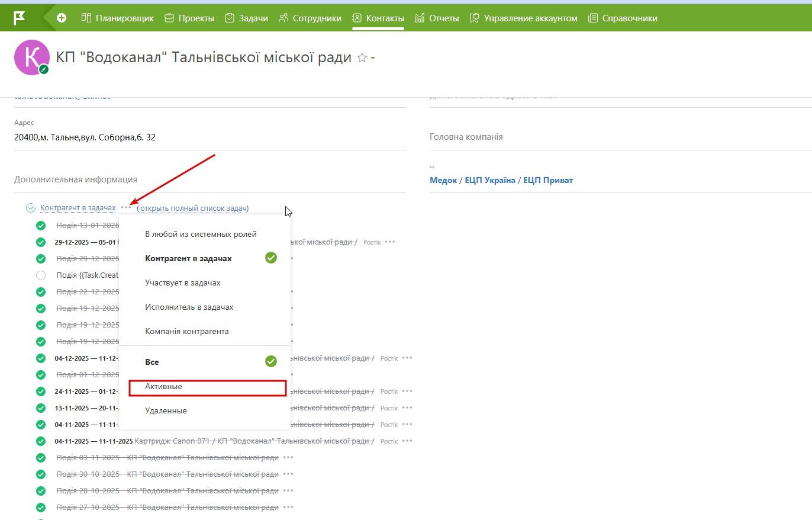812x520 pixels.
Task: Open the Контрагент в задачах filter dropdown
Action: point(78,208)
